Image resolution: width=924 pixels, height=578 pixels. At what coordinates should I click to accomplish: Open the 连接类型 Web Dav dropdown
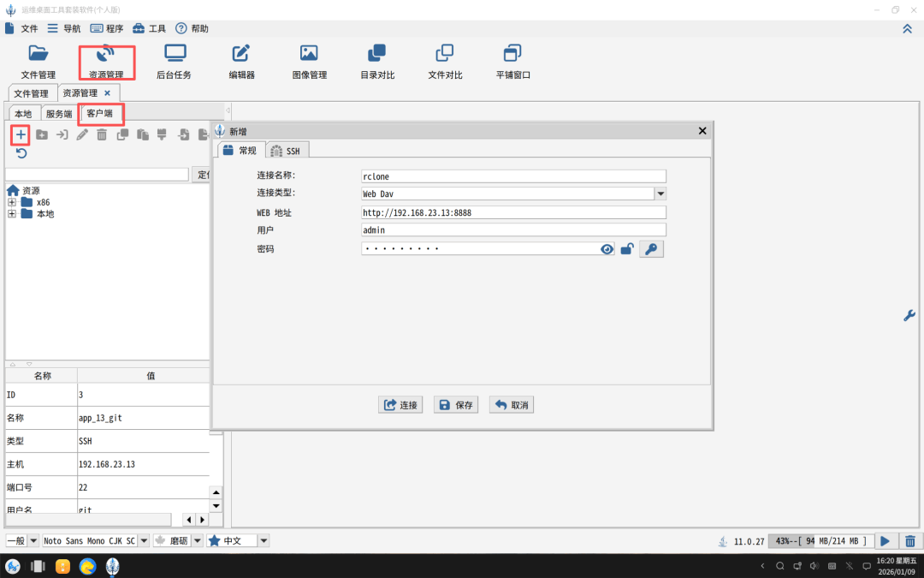tap(660, 194)
